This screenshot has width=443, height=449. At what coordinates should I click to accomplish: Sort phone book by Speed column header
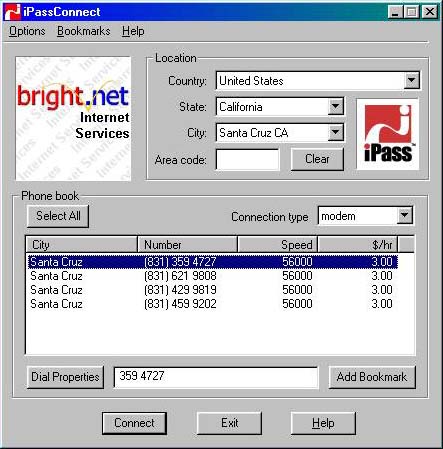277,245
